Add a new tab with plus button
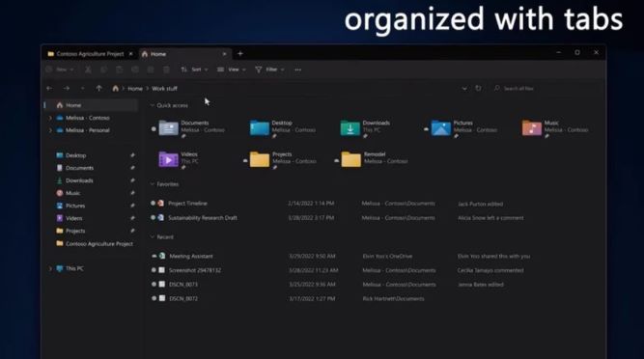 [x=240, y=54]
